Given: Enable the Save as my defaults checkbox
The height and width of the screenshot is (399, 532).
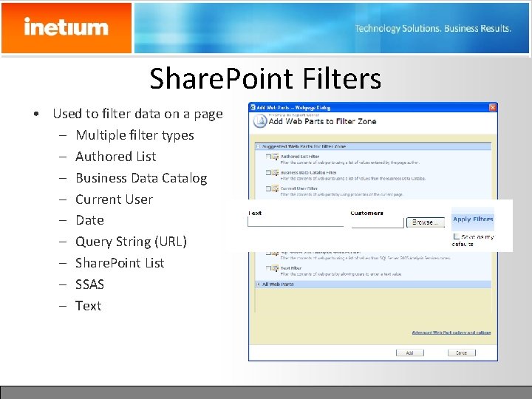Looking at the screenshot, I should [x=457, y=236].
